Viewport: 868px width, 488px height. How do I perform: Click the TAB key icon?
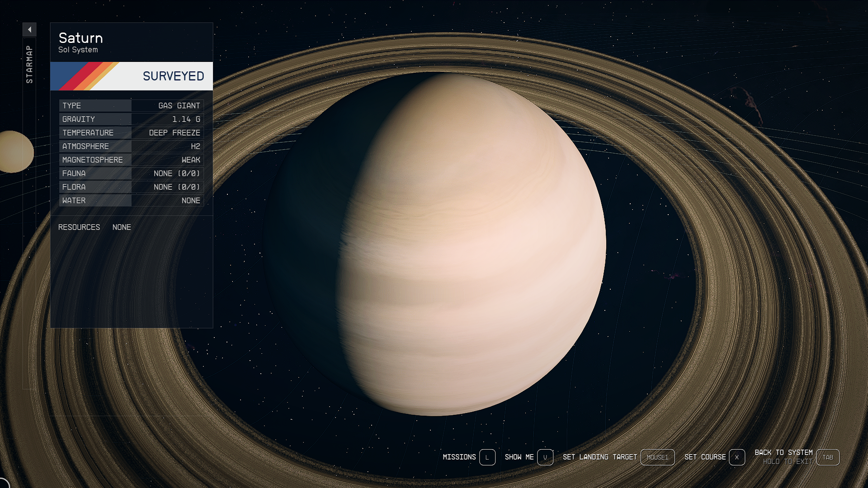pyautogui.click(x=827, y=457)
